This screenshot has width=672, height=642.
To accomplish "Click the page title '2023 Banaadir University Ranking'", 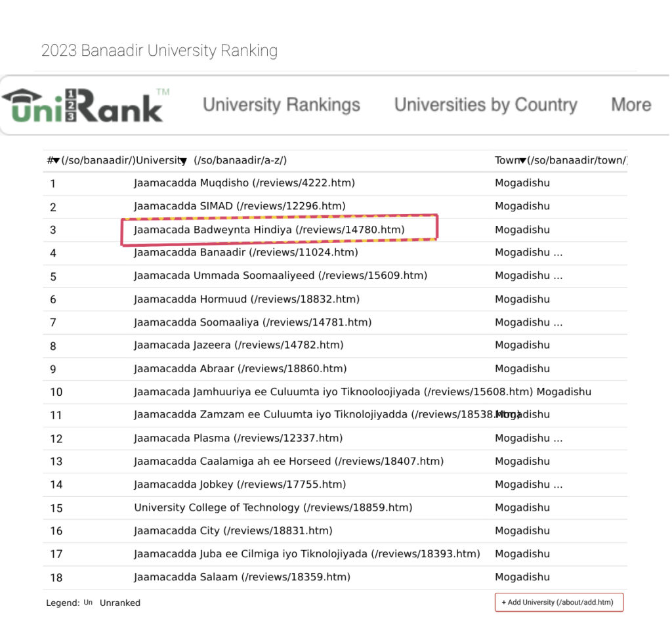I will tap(159, 51).
